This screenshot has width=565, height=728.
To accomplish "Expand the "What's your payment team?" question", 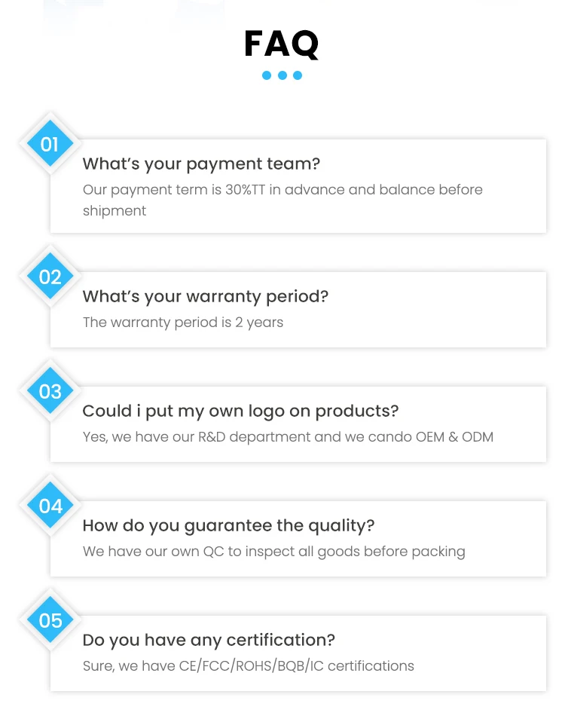I will pos(201,164).
